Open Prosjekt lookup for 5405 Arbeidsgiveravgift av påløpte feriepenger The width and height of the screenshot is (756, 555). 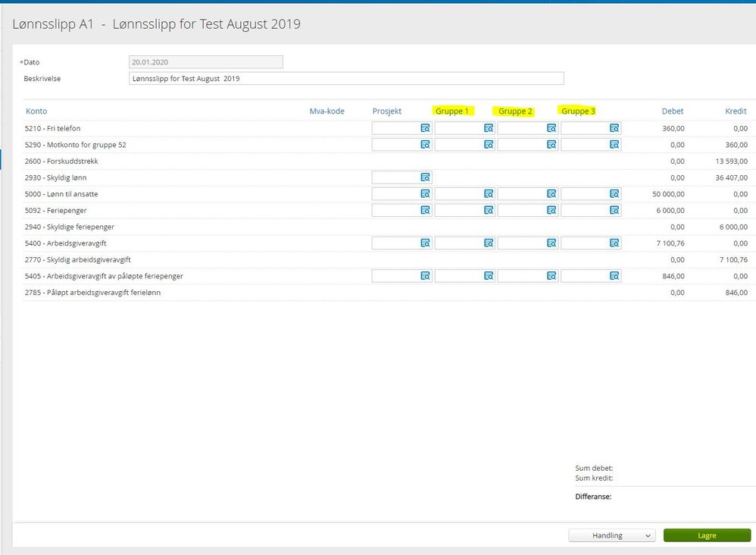(x=425, y=276)
